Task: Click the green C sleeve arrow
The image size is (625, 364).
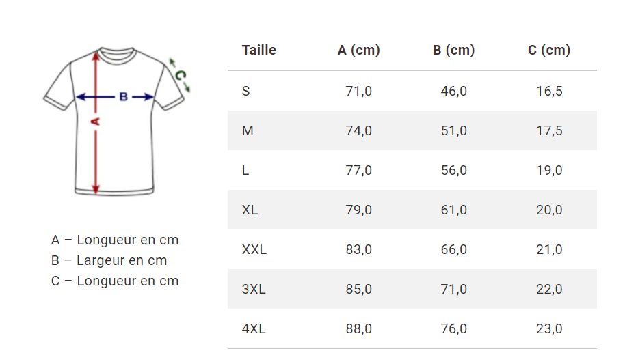Action: 180,75
